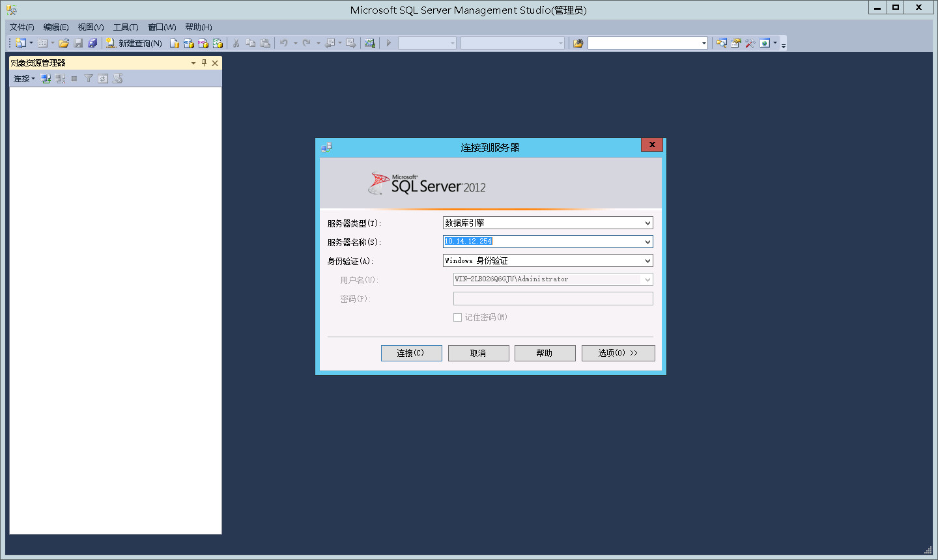Click the Redo arrow icon

307,43
